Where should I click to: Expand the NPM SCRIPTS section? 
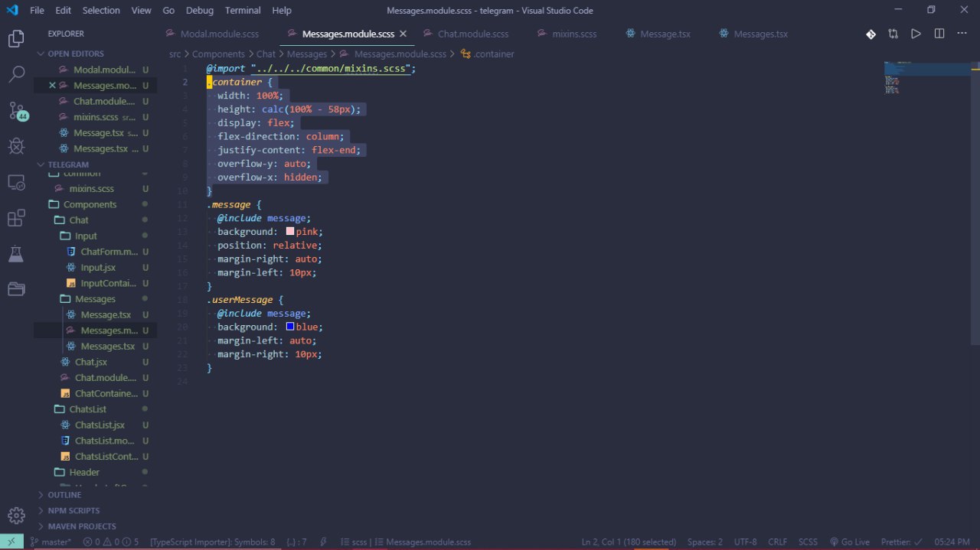coord(73,510)
